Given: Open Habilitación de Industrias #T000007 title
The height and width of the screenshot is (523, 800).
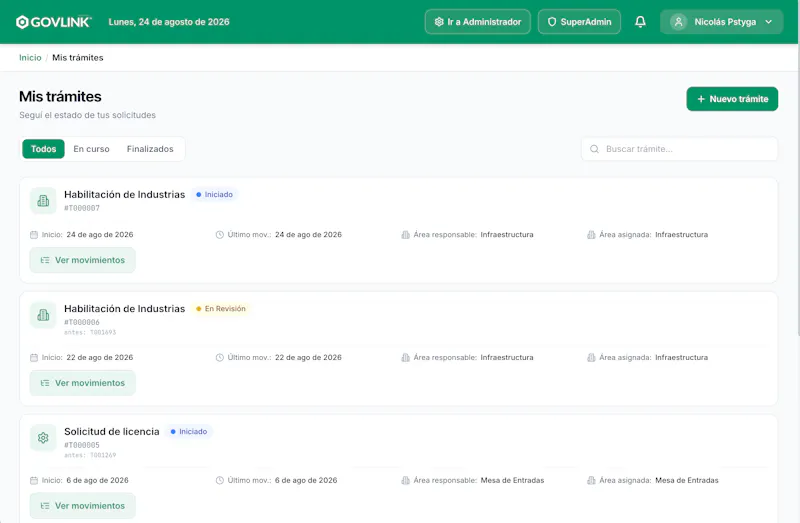Looking at the screenshot, I should (x=124, y=194).
